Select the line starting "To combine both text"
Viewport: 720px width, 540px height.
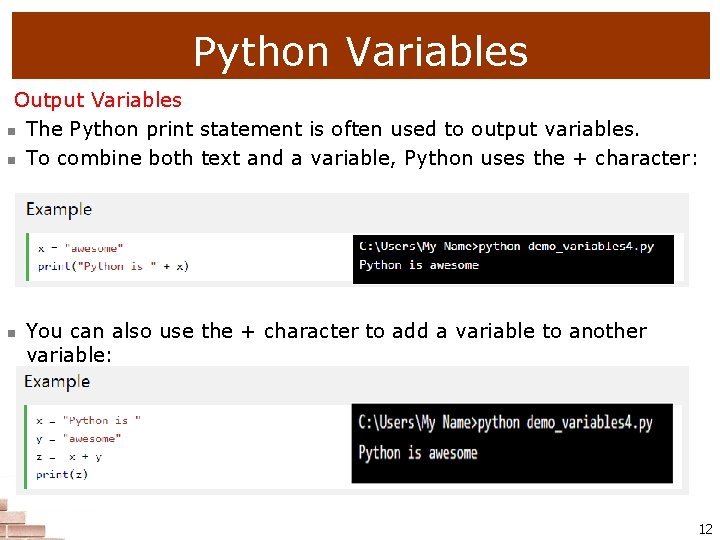[x=361, y=158]
